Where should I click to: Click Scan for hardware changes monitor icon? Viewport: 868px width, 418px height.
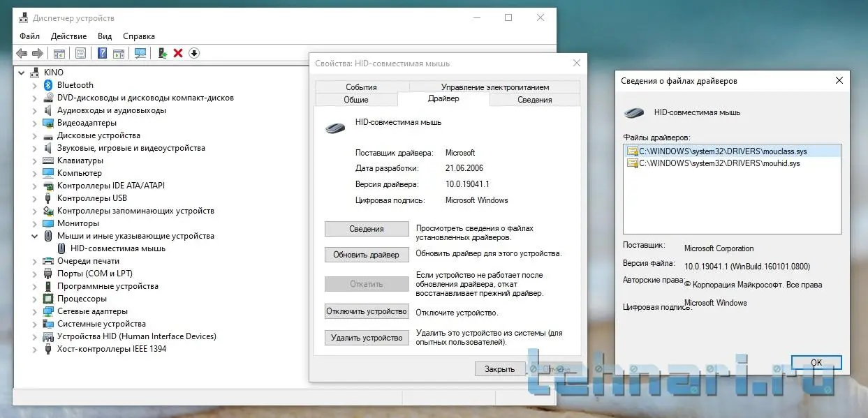pyautogui.click(x=140, y=53)
